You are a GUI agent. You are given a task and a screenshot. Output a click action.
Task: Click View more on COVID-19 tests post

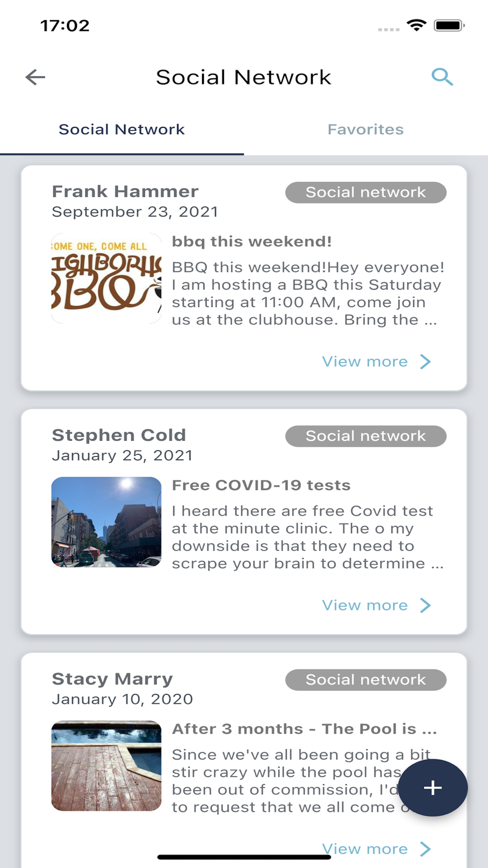[365, 605]
